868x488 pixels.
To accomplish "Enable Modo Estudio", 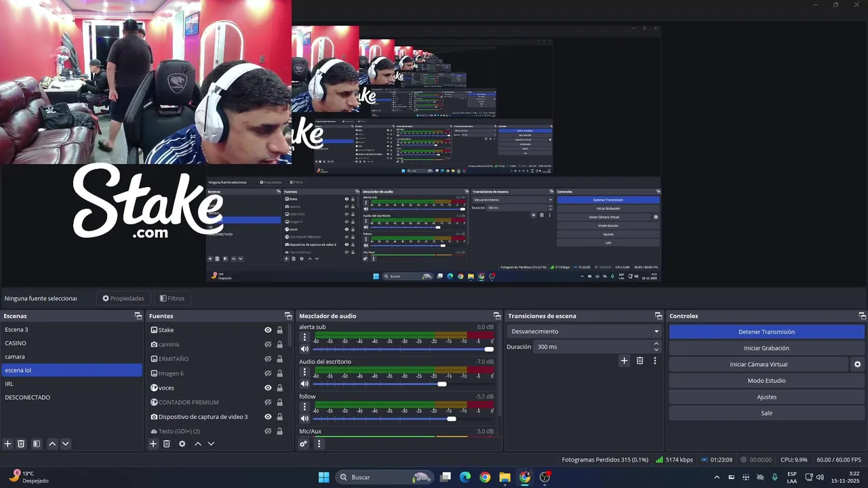I will [766, 381].
